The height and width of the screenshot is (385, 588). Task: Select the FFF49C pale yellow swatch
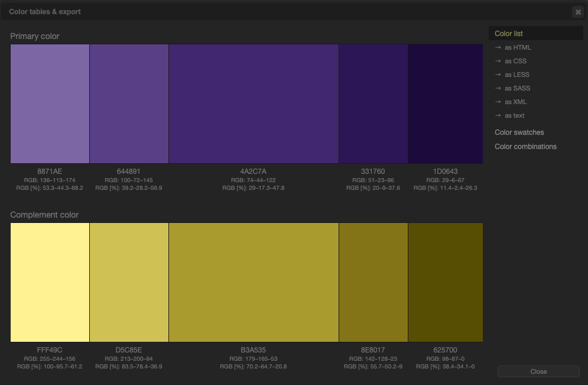[50, 282]
